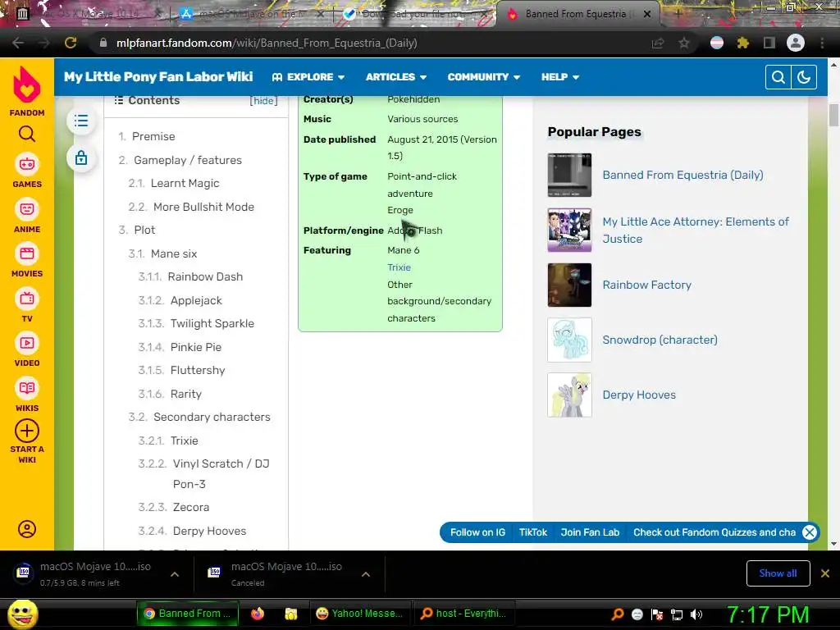Open Yahoo! Messenger taskbar item

(x=361, y=614)
